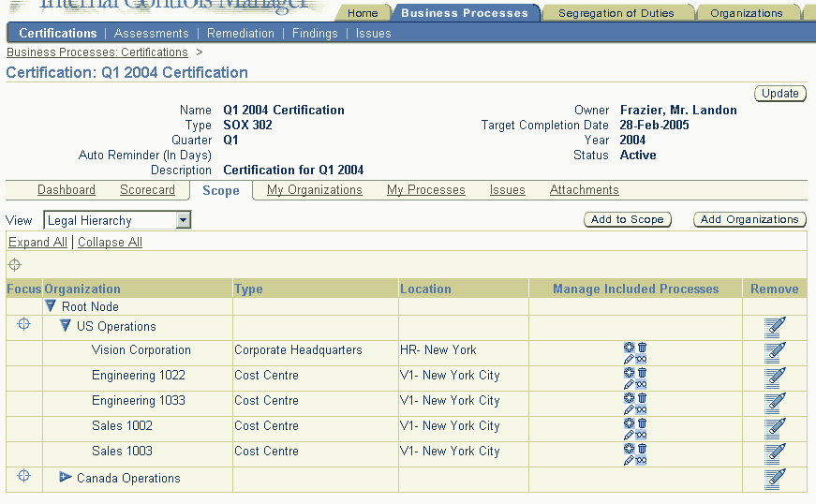Open Manage Included Processes icon for Engineering 1022

pos(635,378)
